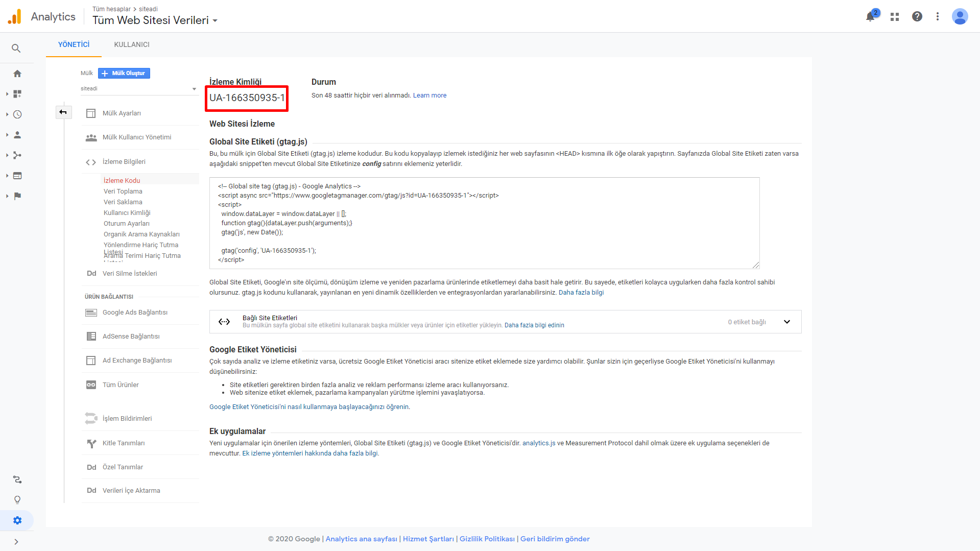Expand Acquisition section arrow in sidebar
The height and width of the screenshot is (551, 980).
pos(7,155)
